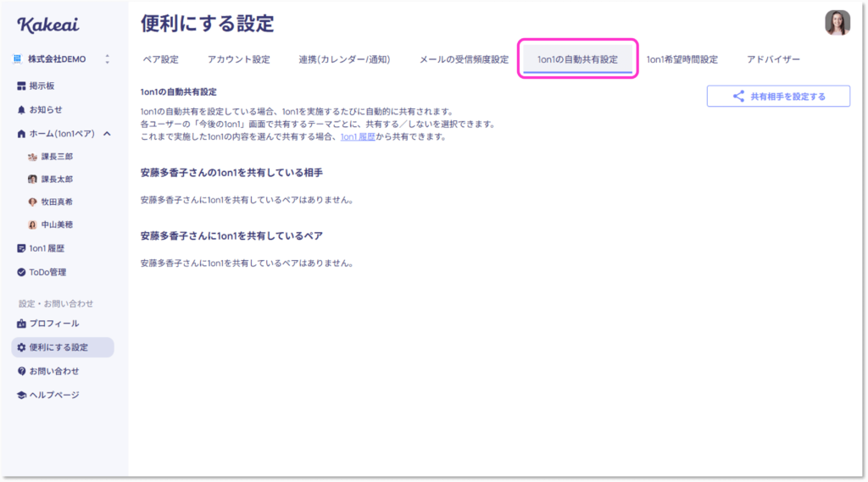Select the 1on1の自動共有設定 tab
868x482 pixels.
(x=577, y=59)
